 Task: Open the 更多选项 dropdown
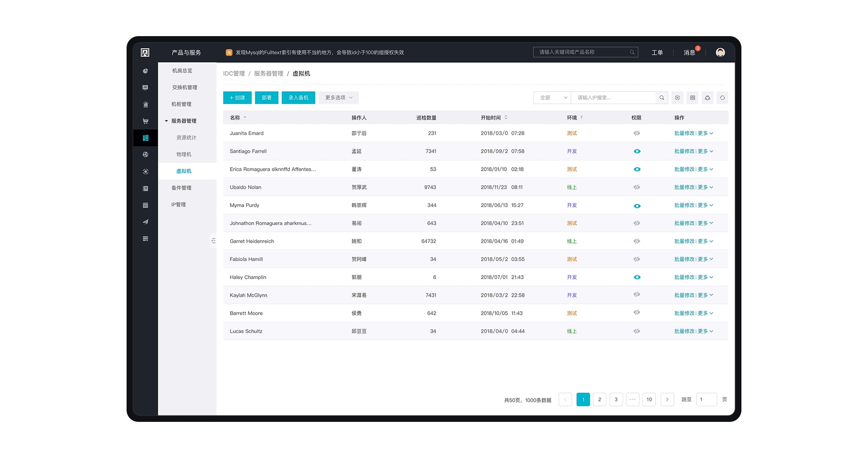pyautogui.click(x=339, y=98)
